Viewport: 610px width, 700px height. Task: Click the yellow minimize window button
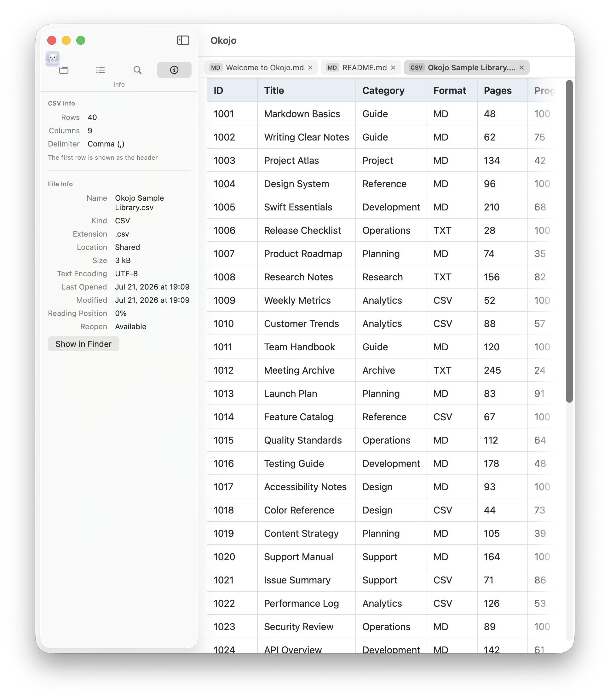pos(66,41)
